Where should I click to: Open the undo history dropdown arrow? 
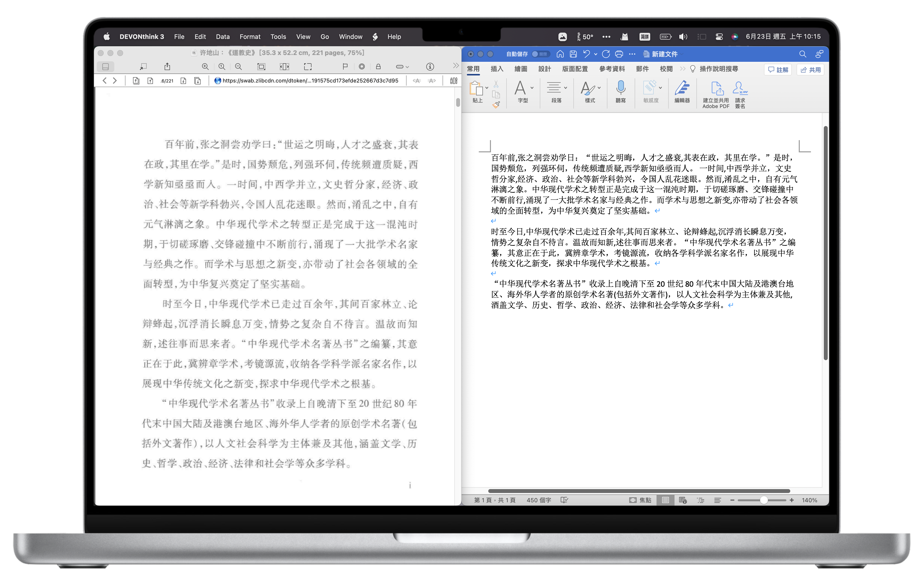coord(595,54)
